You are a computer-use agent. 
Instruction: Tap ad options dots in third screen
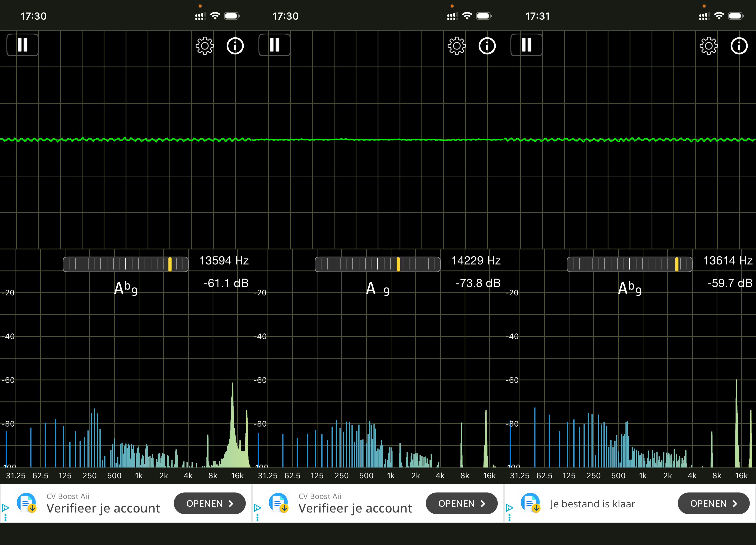(509, 518)
